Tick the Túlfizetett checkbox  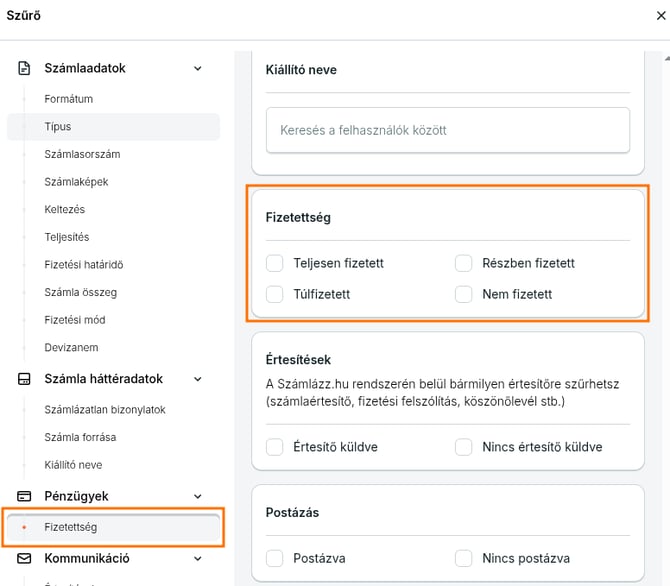point(275,294)
